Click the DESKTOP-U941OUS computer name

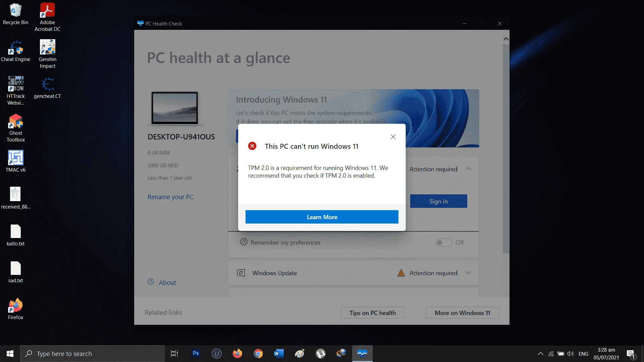(x=181, y=137)
